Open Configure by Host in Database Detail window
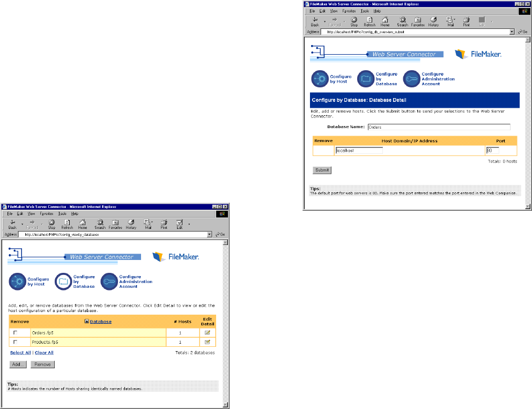 click(331, 79)
